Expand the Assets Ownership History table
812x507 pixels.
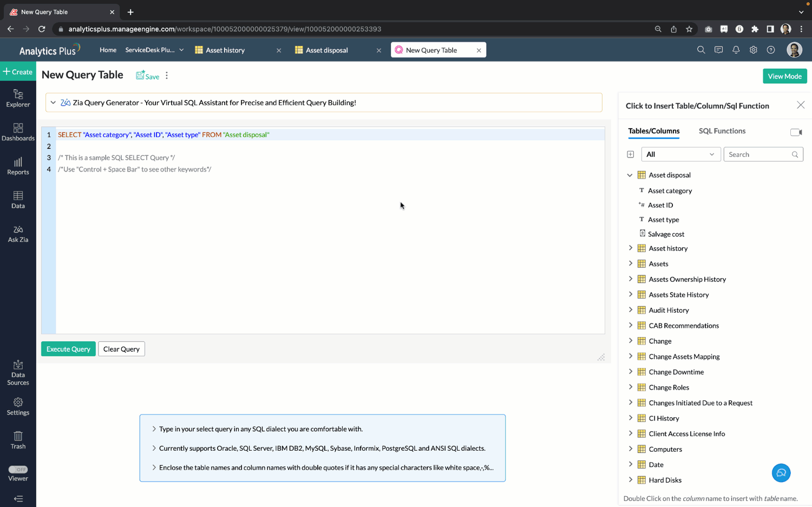(630, 279)
